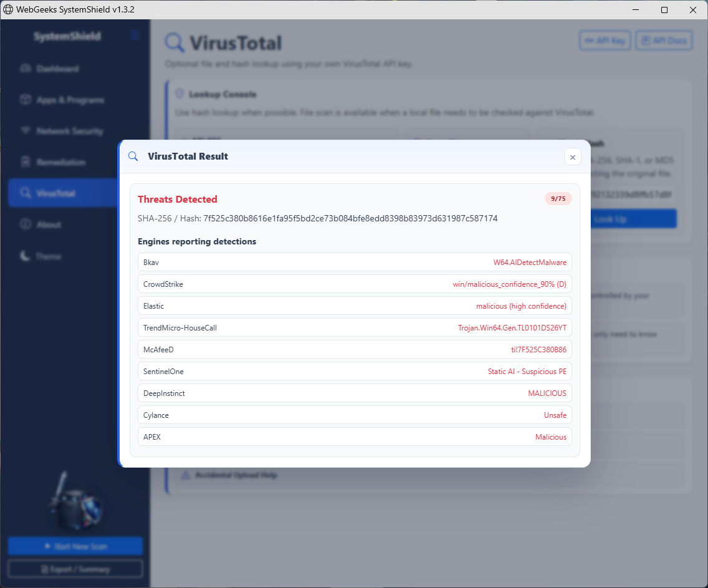Click the Theme moon icon
The height and width of the screenshot is (588, 708).
pos(26,256)
